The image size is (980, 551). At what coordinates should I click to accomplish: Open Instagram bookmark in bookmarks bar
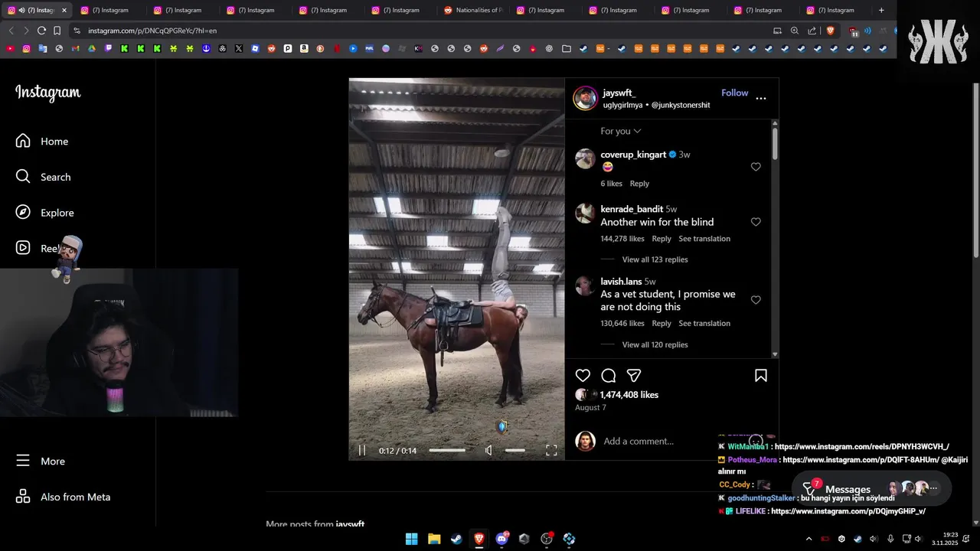click(x=26, y=48)
